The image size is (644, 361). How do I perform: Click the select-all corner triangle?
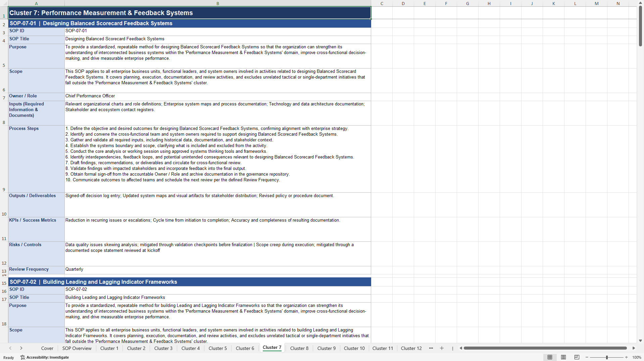click(4, 3)
